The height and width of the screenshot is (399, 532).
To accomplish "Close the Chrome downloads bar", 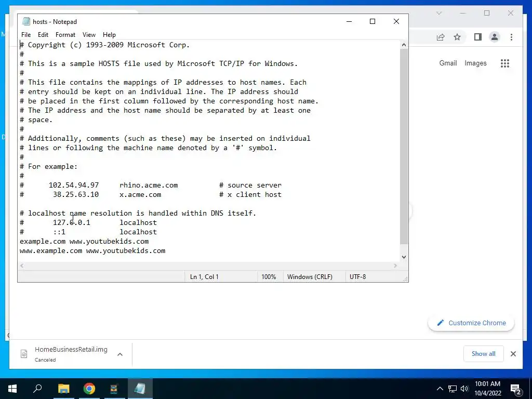I will click(513, 354).
